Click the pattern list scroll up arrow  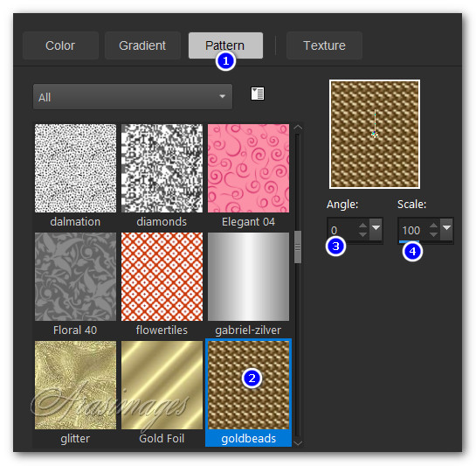(298, 128)
